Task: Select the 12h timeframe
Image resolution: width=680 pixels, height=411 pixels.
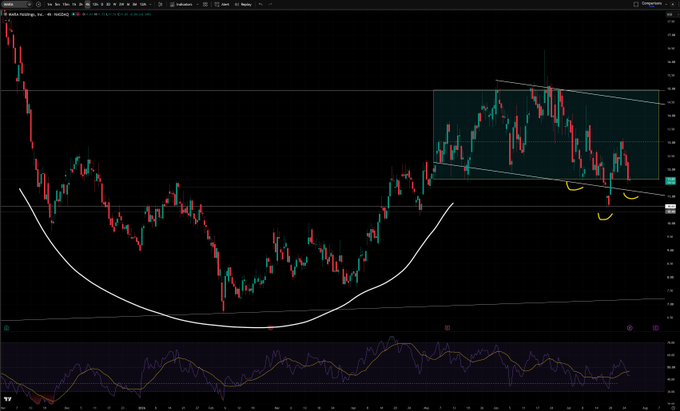Action: click(95, 4)
